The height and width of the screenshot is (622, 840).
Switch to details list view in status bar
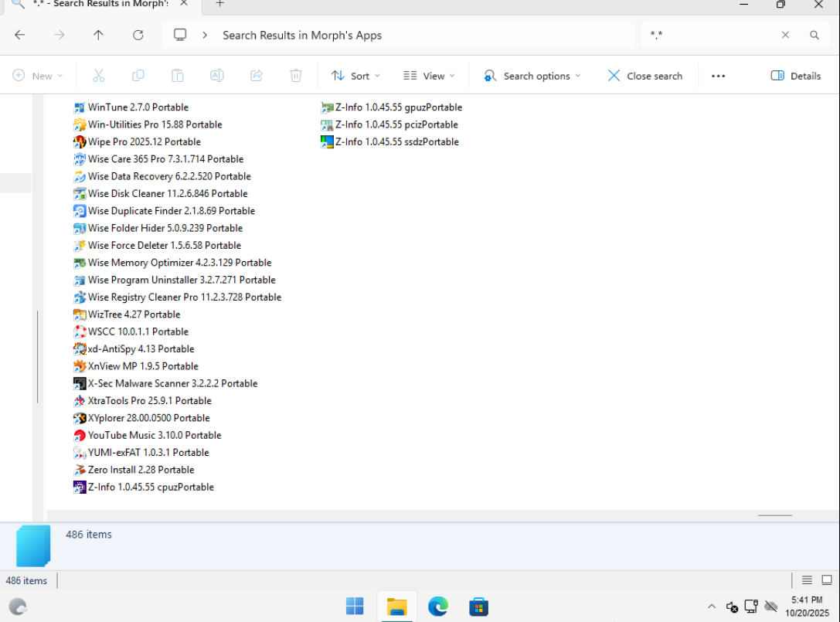[807, 580]
